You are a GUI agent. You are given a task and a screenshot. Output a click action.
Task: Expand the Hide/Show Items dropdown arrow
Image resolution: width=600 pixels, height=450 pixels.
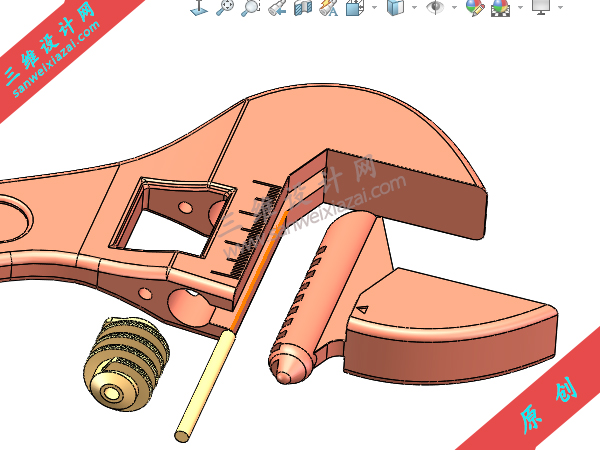pyautogui.click(x=455, y=7)
